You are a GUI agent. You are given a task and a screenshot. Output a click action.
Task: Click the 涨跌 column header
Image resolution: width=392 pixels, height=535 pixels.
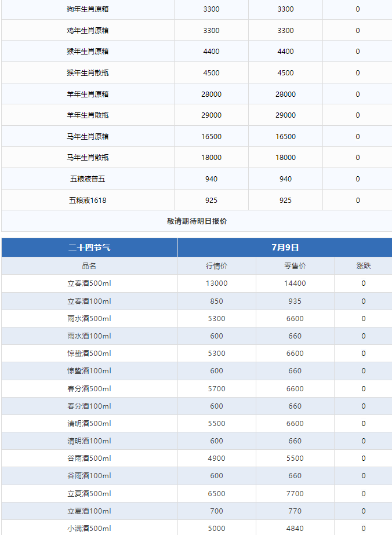coord(364,266)
